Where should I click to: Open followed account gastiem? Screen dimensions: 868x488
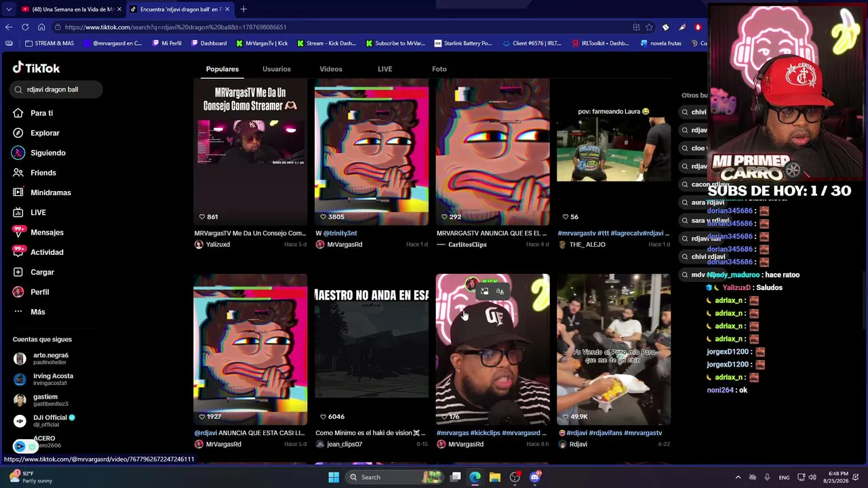tap(41, 400)
